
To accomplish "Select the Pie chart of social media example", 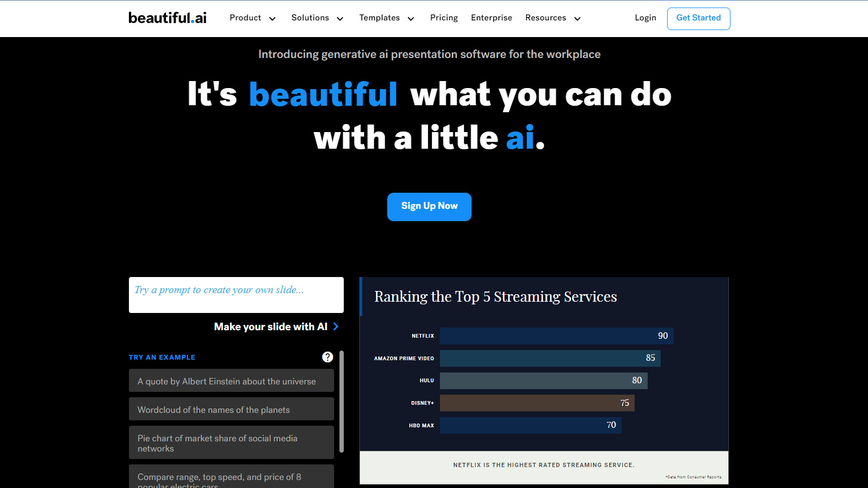I will click(232, 442).
